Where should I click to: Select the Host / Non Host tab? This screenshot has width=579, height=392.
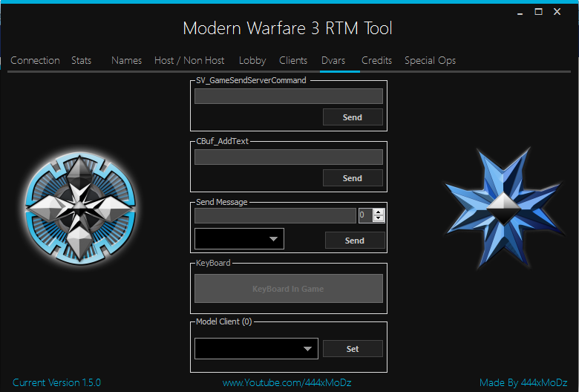coord(189,60)
